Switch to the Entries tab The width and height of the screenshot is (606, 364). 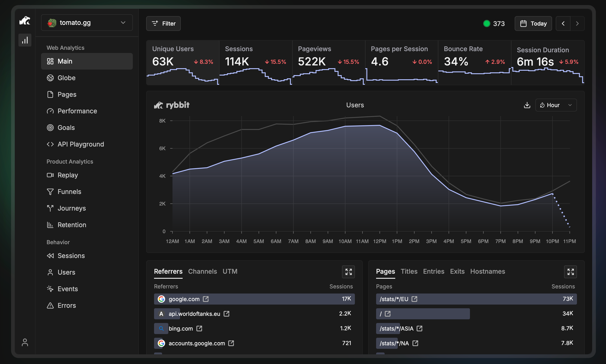(x=434, y=271)
